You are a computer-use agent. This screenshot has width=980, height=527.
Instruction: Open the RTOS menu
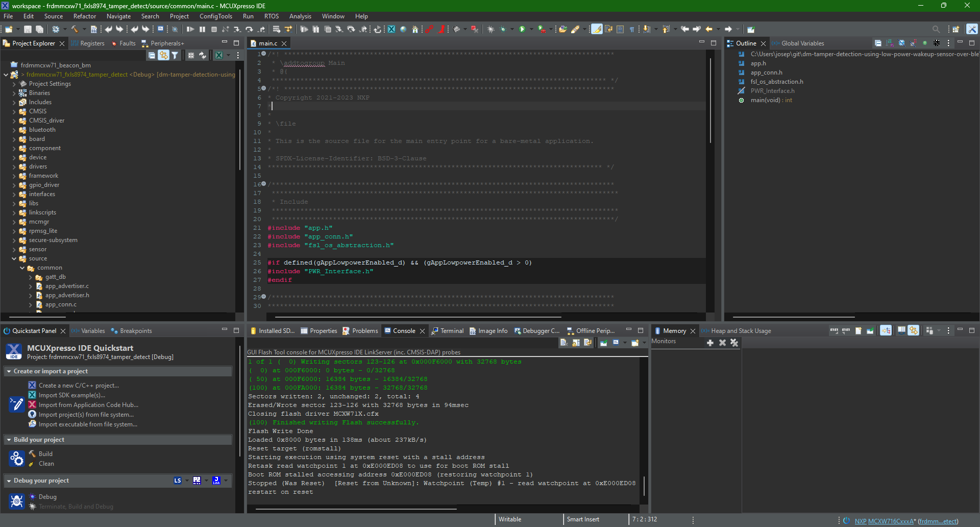[271, 16]
